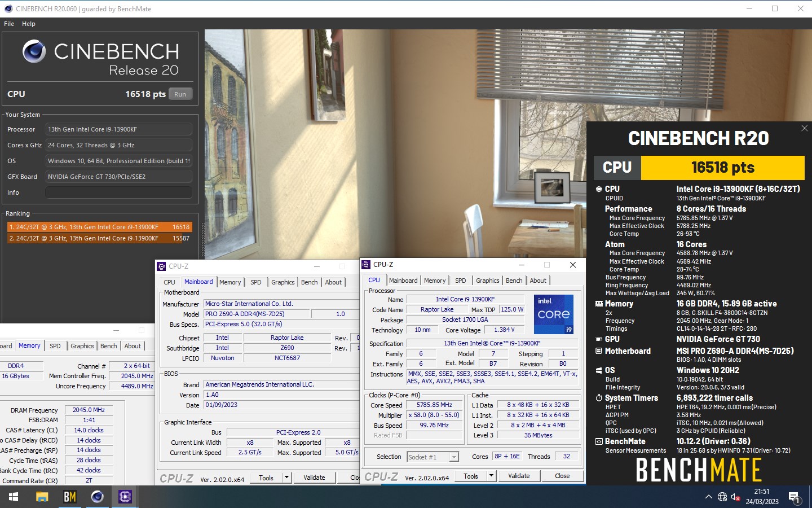Viewport: 812px width, 508px height.
Task: Open File Explorer from the taskbar
Action: tap(42, 497)
